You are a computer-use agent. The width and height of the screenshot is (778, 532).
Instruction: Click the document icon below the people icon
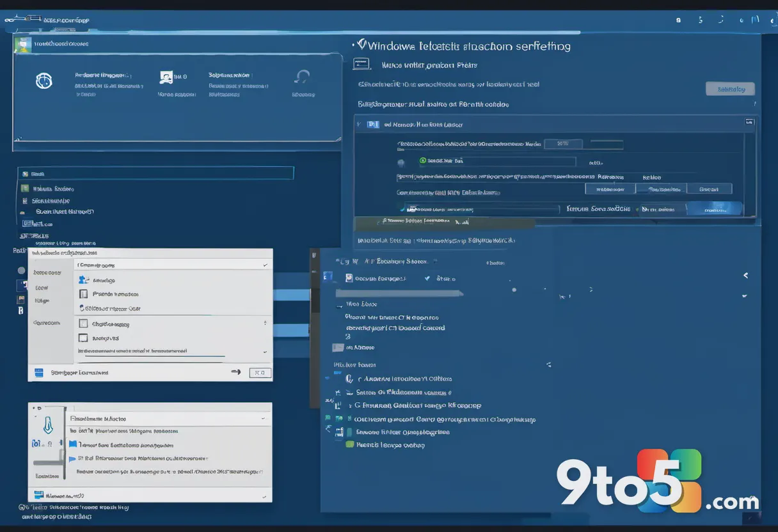(x=83, y=294)
